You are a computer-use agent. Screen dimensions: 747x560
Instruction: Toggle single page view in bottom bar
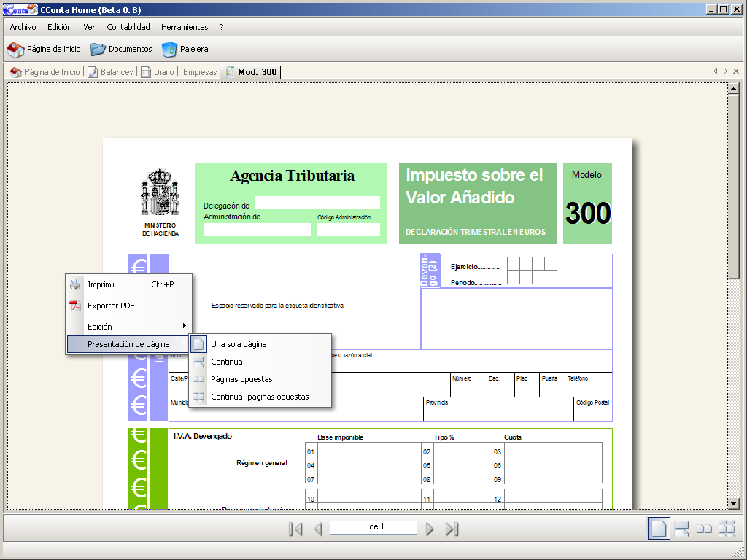coord(659,529)
